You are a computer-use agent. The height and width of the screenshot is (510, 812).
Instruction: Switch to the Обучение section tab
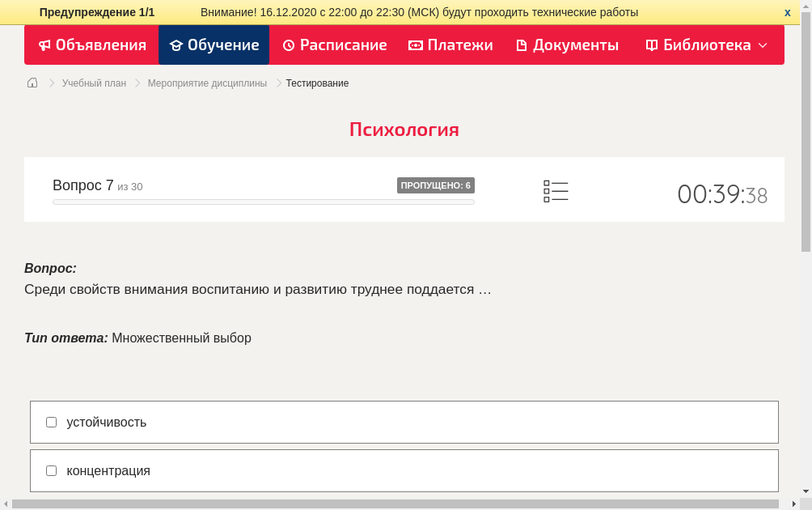click(214, 45)
